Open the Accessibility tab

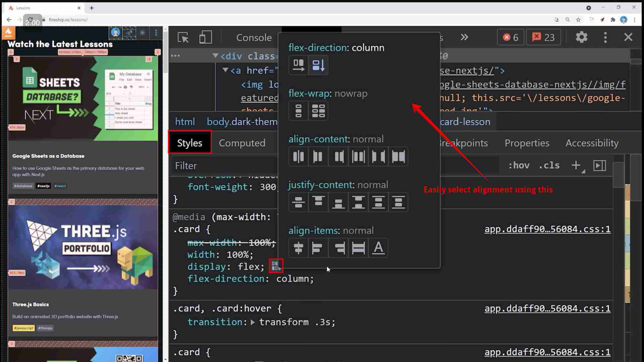[592, 143]
